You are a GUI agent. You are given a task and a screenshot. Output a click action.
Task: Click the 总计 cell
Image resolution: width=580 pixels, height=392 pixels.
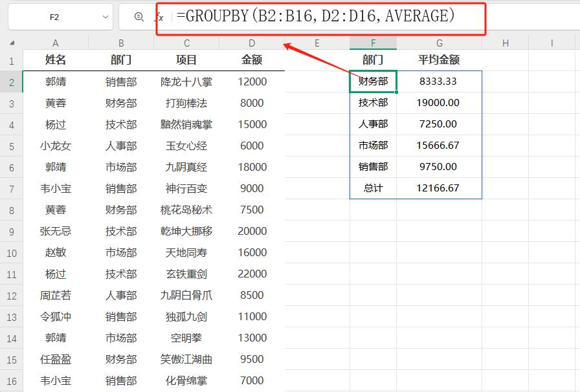(373, 188)
